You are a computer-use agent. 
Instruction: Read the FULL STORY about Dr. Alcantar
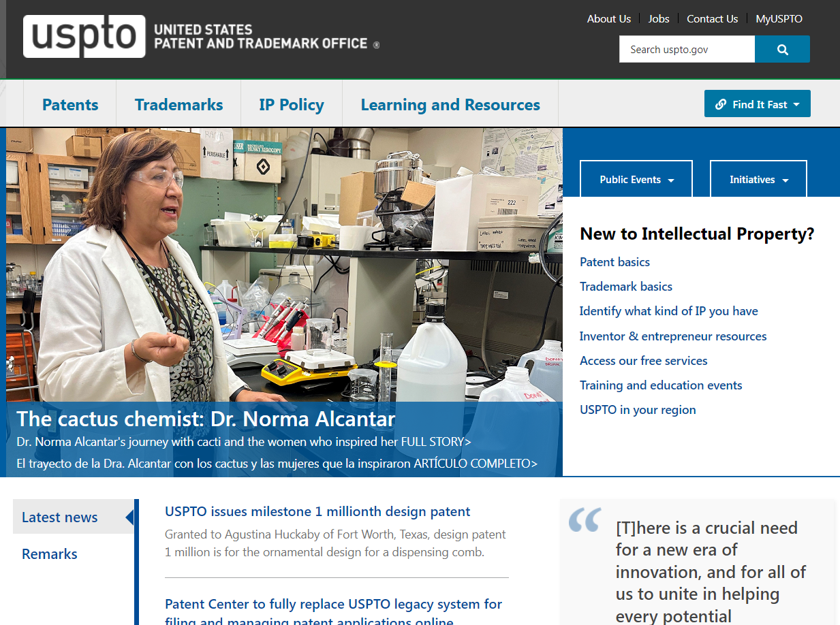click(435, 442)
